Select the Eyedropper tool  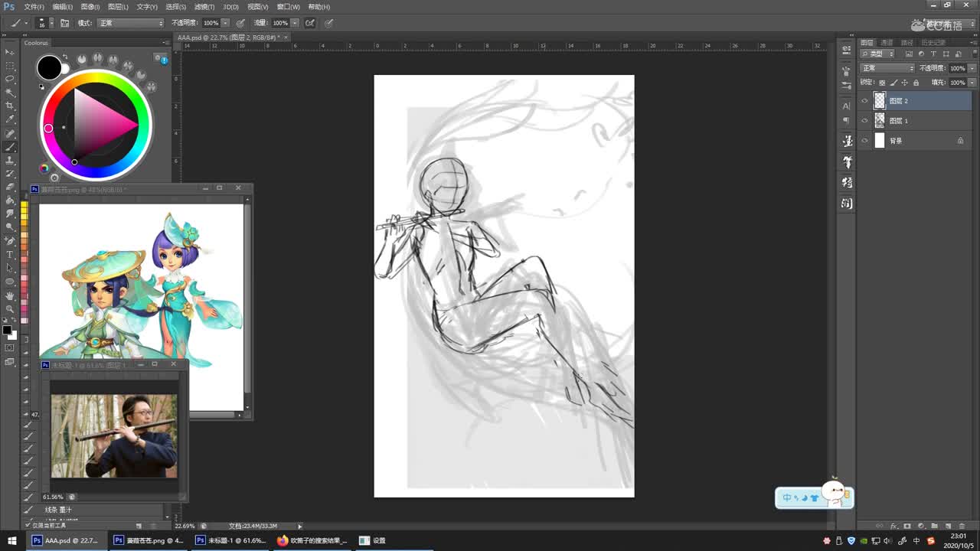pos(10,119)
